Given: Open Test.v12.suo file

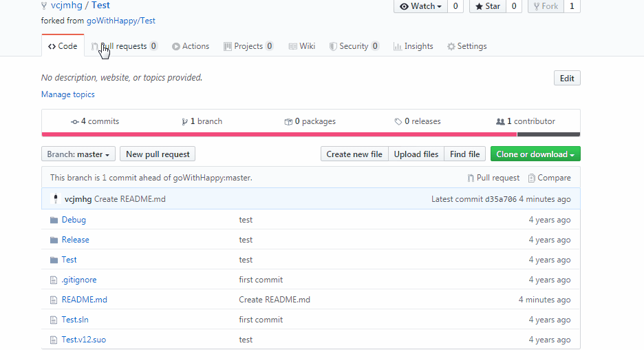Looking at the screenshot, I should pyautogui.click(x=84, y=340).
